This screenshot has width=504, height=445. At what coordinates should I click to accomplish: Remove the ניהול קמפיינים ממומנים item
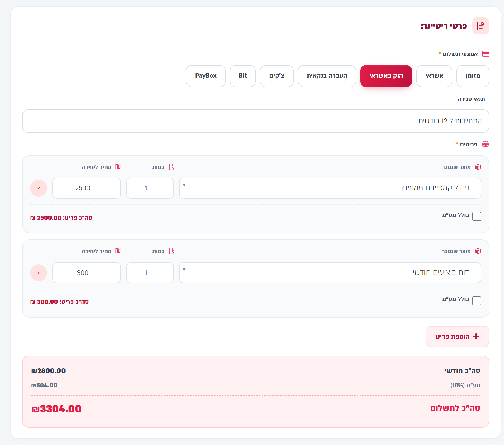[x=39, y=188]
